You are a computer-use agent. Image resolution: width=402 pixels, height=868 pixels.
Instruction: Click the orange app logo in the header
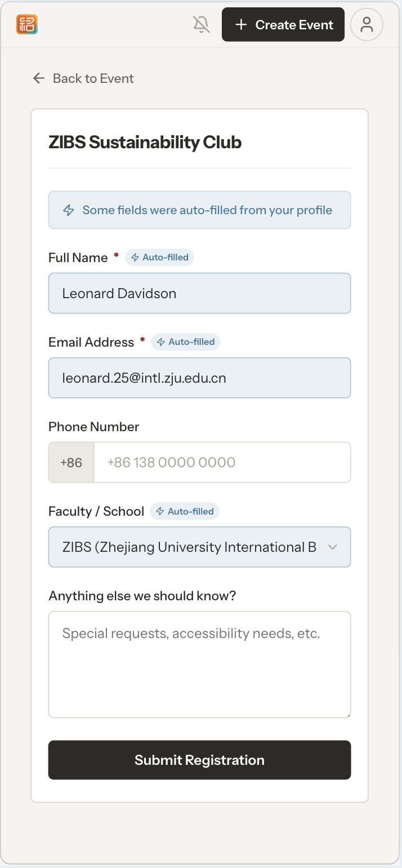[26, 24]
